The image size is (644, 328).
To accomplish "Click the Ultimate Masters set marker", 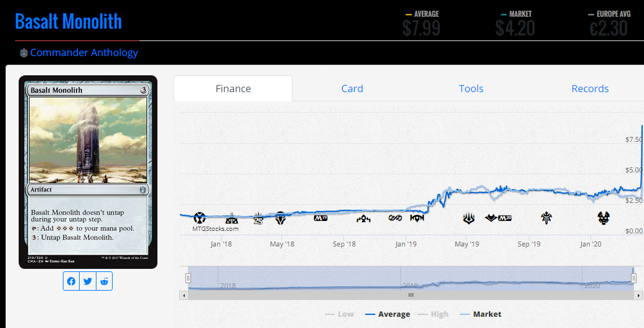I will [x=395, y=218].
